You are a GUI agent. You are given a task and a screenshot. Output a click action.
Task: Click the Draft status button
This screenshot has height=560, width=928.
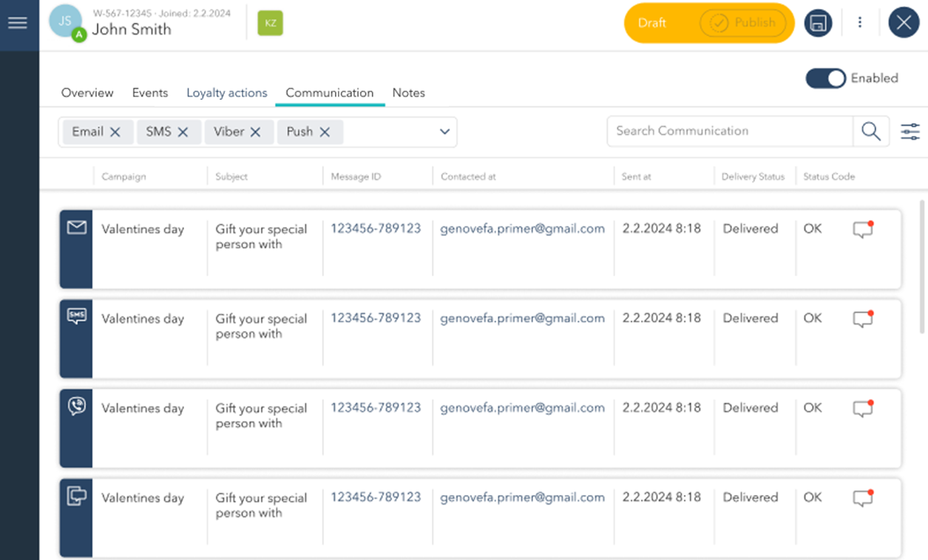[x=652, y=23]
